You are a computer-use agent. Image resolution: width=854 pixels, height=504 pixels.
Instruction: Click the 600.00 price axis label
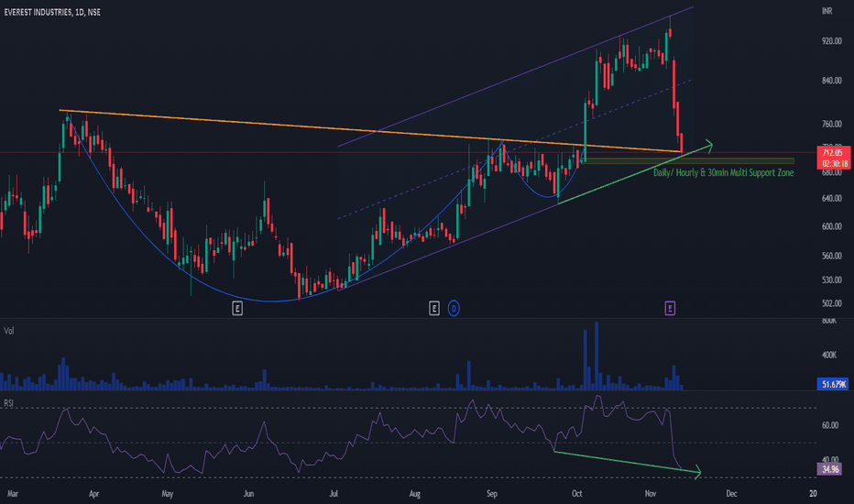coord(832,226)
